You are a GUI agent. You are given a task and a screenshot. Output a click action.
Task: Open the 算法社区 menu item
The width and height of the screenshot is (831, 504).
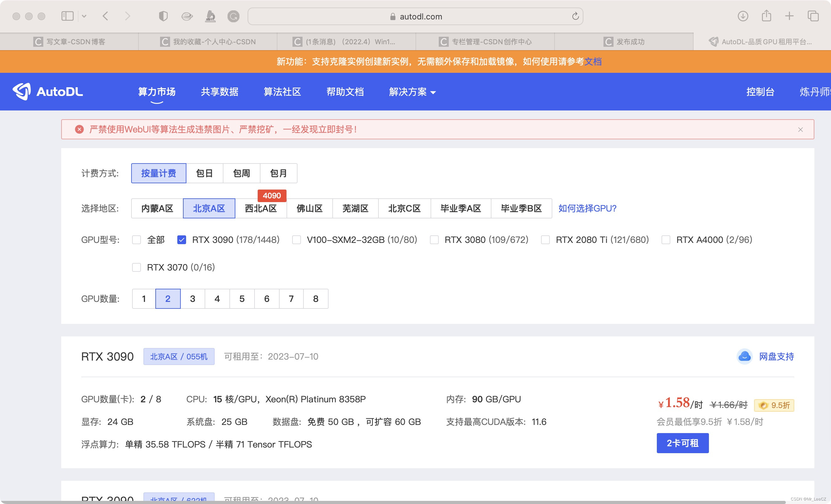(x=282, y=91)
